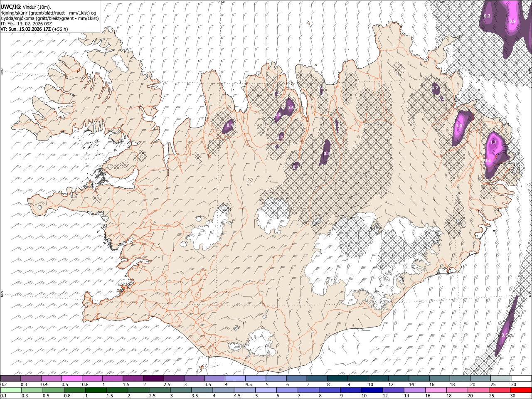Click the 'IT: Fös. 13. 02. 2026 09Z' line

pyautogui.click(x=26, y=24)
